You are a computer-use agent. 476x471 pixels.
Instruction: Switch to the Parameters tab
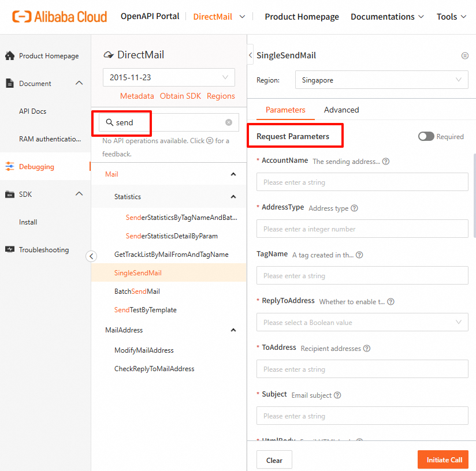point(285,110)
